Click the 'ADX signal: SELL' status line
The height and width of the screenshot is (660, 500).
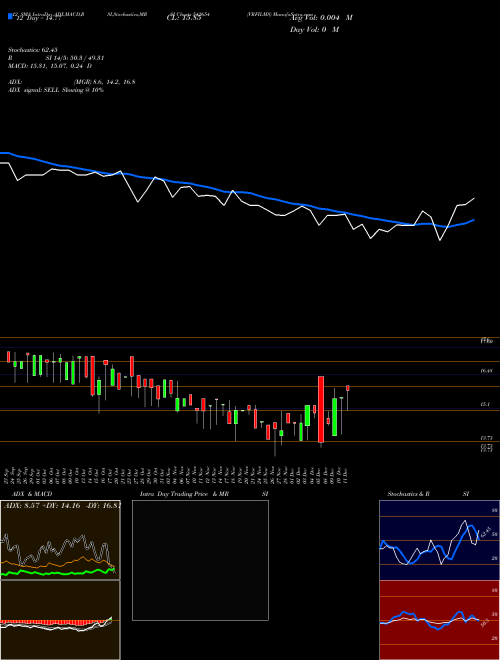[x=56, y=90]
